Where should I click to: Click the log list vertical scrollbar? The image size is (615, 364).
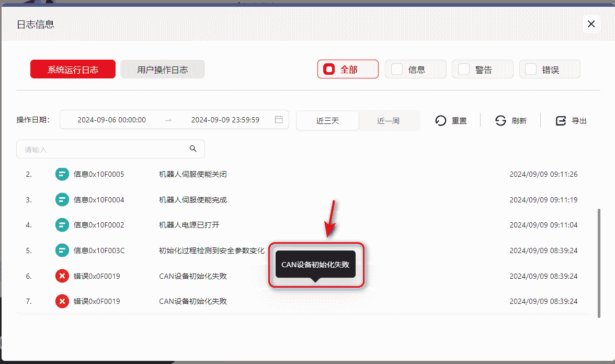point(599,261)
